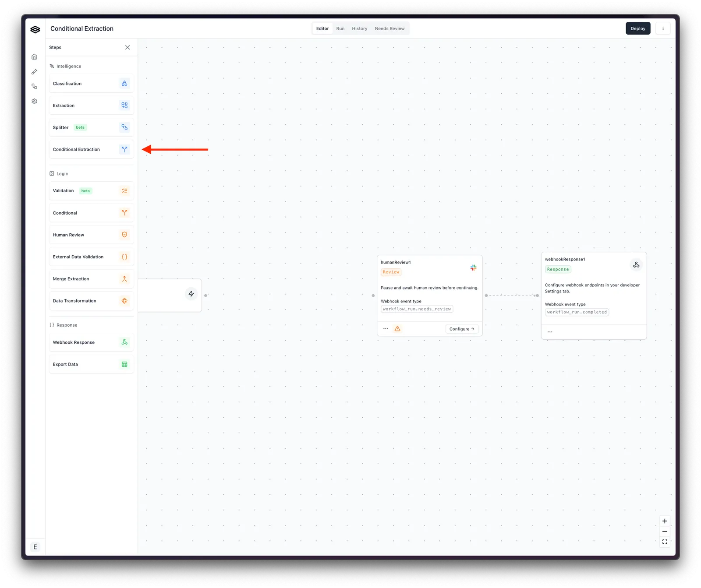Click the Slack icon on humanReview1

click(x=473, y=268)
